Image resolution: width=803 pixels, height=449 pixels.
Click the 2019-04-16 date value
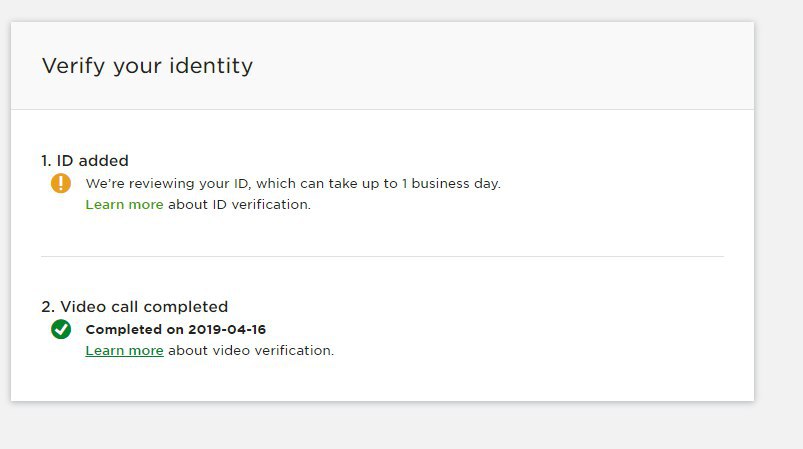point(227,329)
